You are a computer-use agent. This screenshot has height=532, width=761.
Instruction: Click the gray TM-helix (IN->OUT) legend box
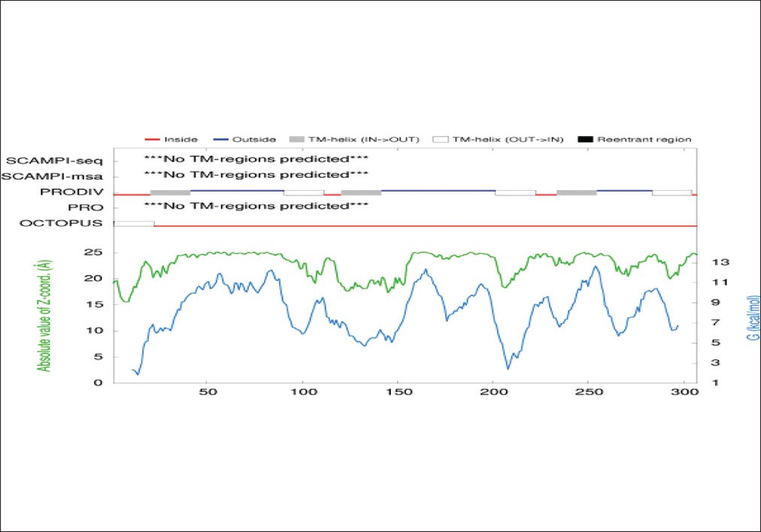296,139
